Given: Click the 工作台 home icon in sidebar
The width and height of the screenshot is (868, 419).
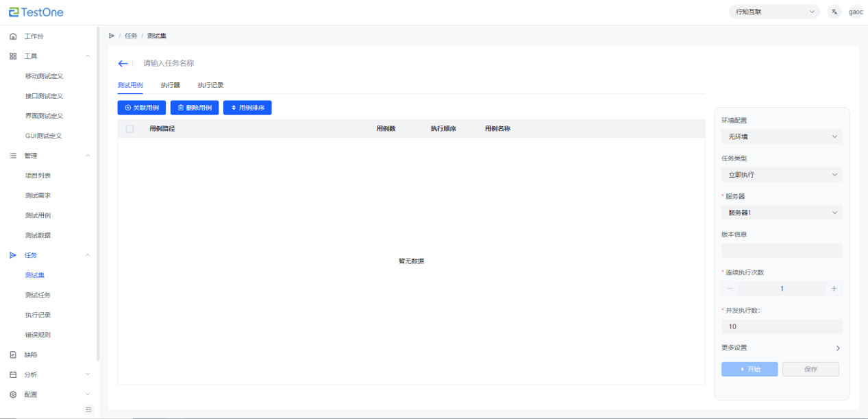Looking at the screenshot, I should tap(13, 36).
